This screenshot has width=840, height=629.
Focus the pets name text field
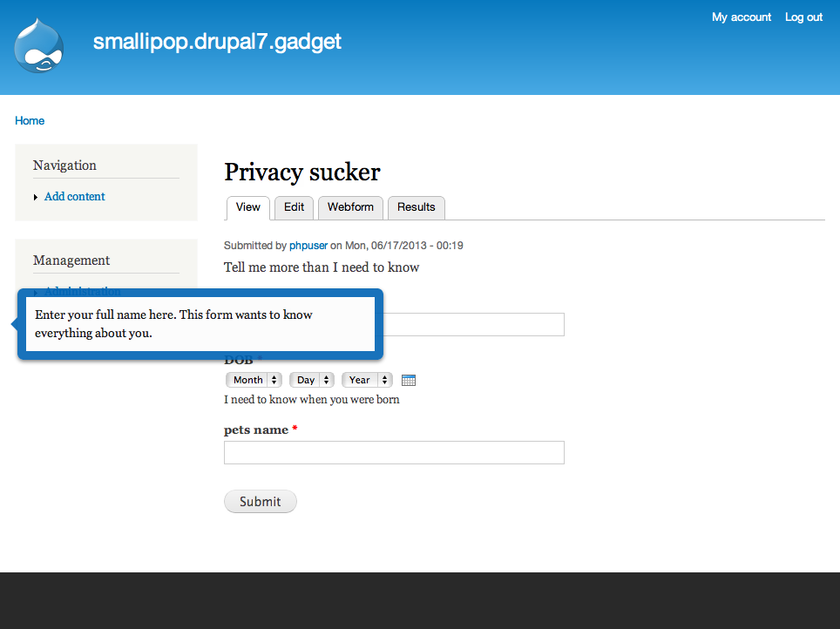pyautogui.click(x=394, y=453)
